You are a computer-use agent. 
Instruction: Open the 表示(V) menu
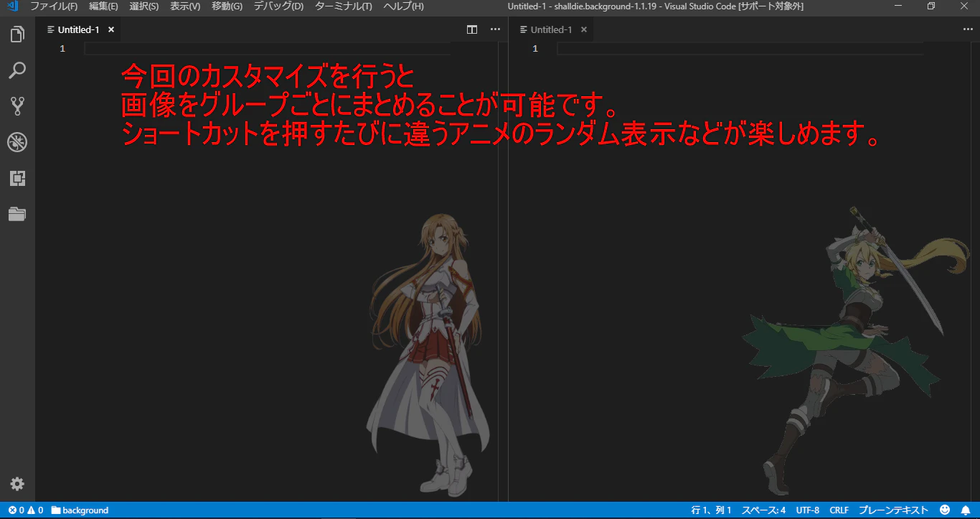[185, 6]
